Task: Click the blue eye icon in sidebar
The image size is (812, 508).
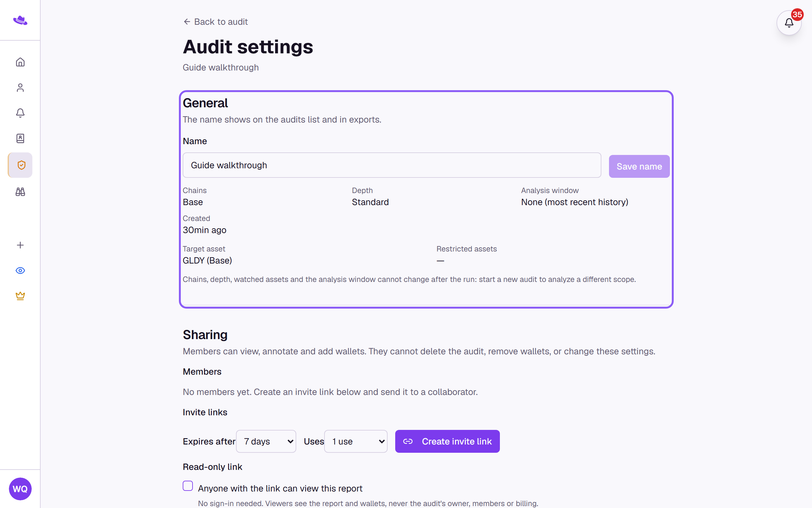Action: pos(20,271)
